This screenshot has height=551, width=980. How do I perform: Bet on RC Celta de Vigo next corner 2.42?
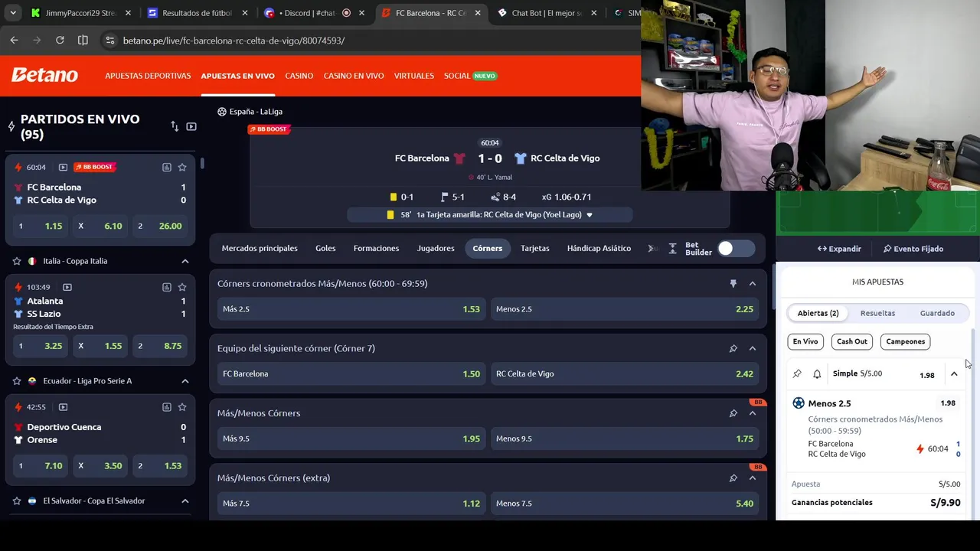click(x=625, y=373)
